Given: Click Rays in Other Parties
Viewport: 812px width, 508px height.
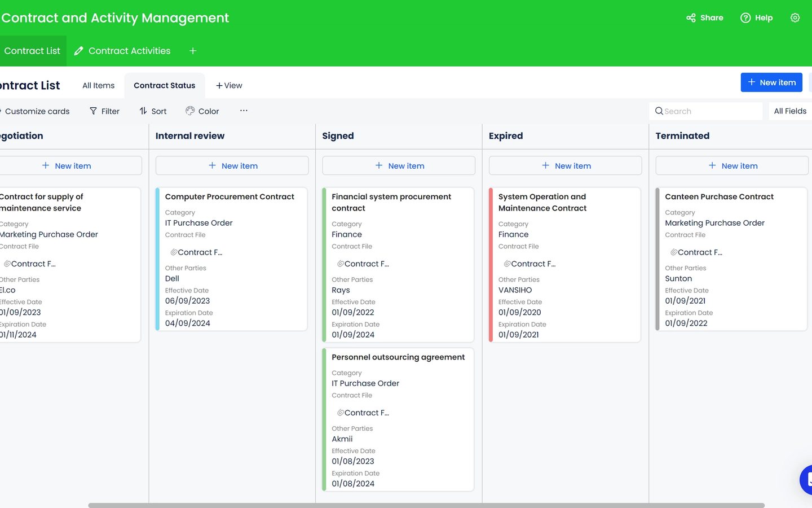Looking at the screenshot, I should click(x=341, y=290).
